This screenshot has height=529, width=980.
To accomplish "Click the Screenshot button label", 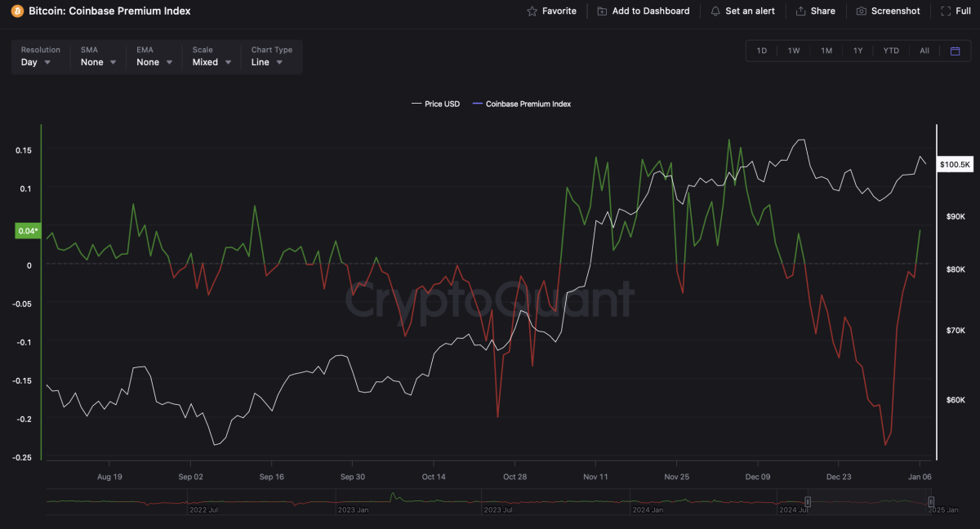I will click(x=896, y=11).
